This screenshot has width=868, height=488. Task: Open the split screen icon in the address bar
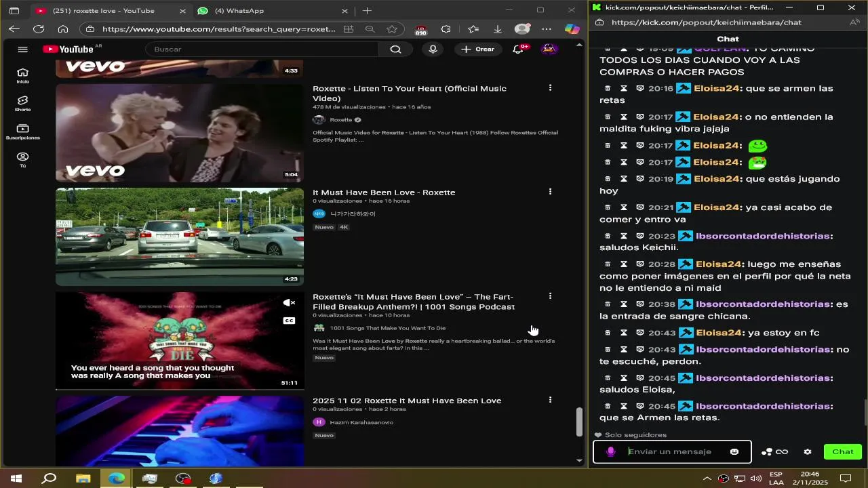(x=349, y=29)
